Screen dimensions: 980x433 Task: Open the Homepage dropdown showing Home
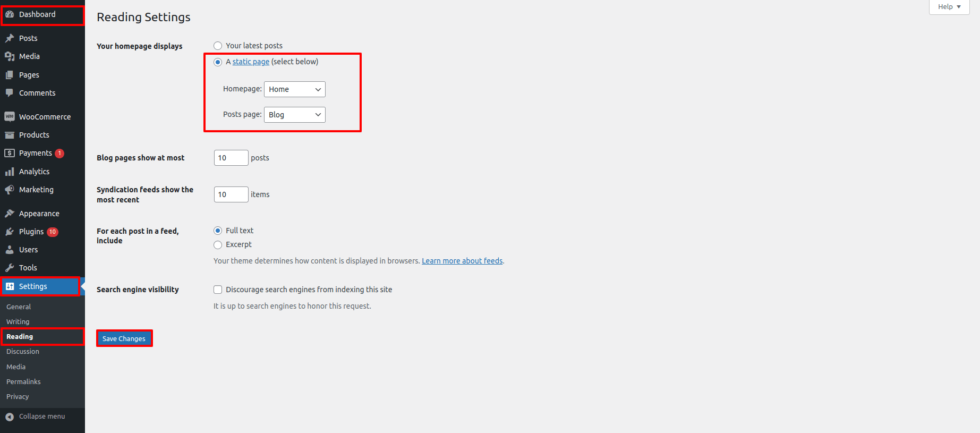click(295, 89)
